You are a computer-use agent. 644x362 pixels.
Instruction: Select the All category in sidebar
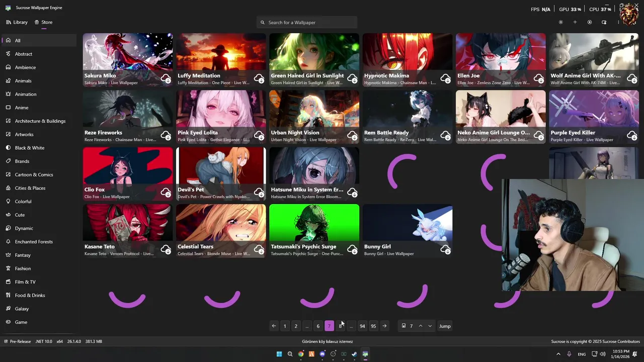(x=39, y=41)
